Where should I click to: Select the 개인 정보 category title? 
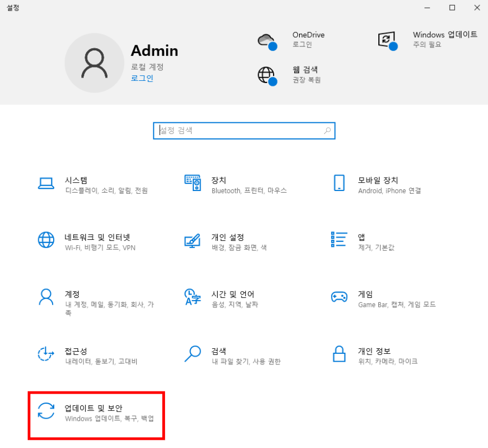point(374,351)
